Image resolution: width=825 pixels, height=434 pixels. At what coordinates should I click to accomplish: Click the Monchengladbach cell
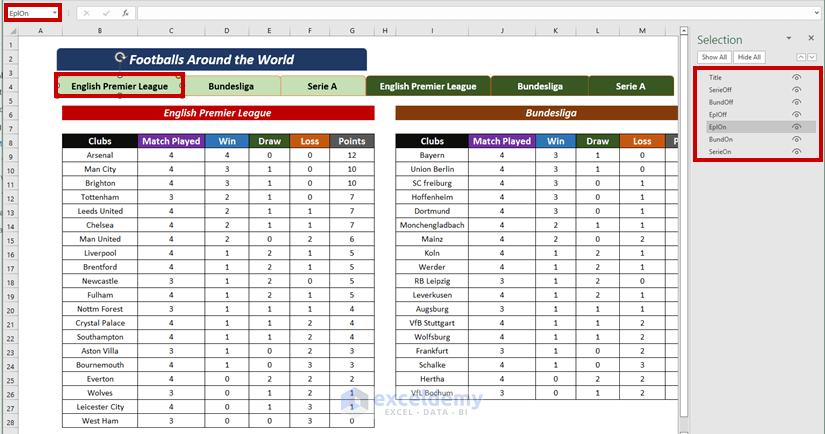[432, 225]
